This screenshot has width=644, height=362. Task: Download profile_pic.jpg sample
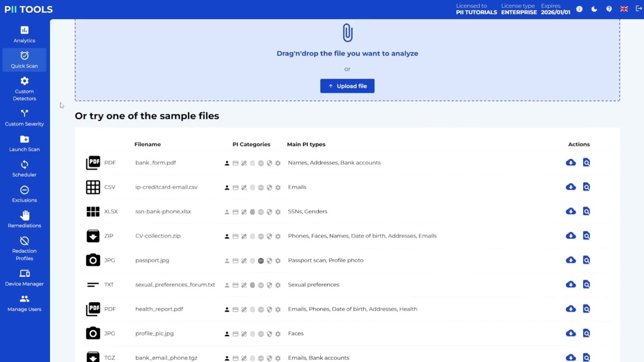(571, 333)
